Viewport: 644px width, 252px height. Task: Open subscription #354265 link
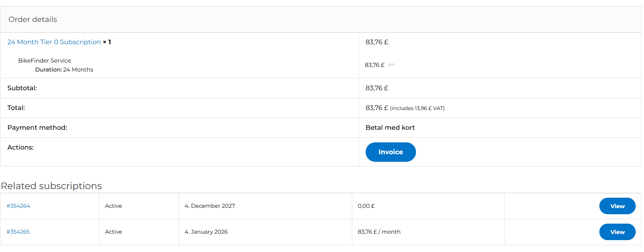tap(18, 232)
